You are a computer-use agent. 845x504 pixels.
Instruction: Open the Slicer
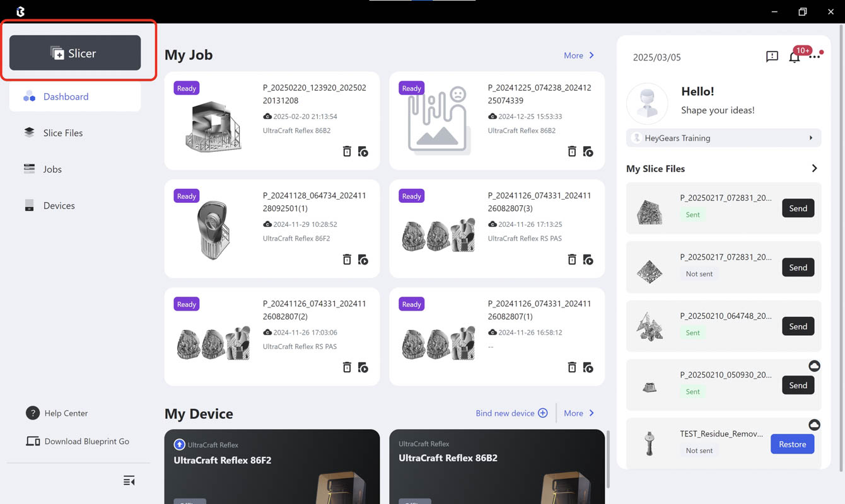pos(75,53)
